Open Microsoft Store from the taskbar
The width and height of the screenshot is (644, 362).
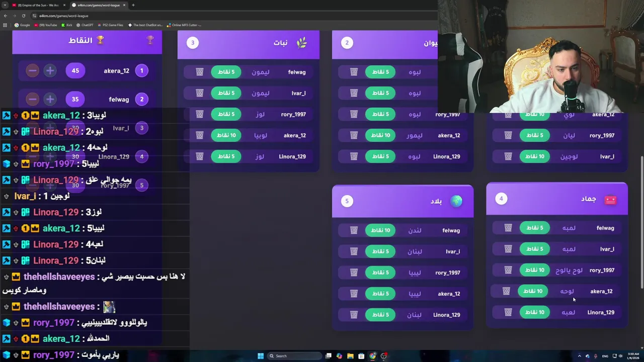click(361, 356)
